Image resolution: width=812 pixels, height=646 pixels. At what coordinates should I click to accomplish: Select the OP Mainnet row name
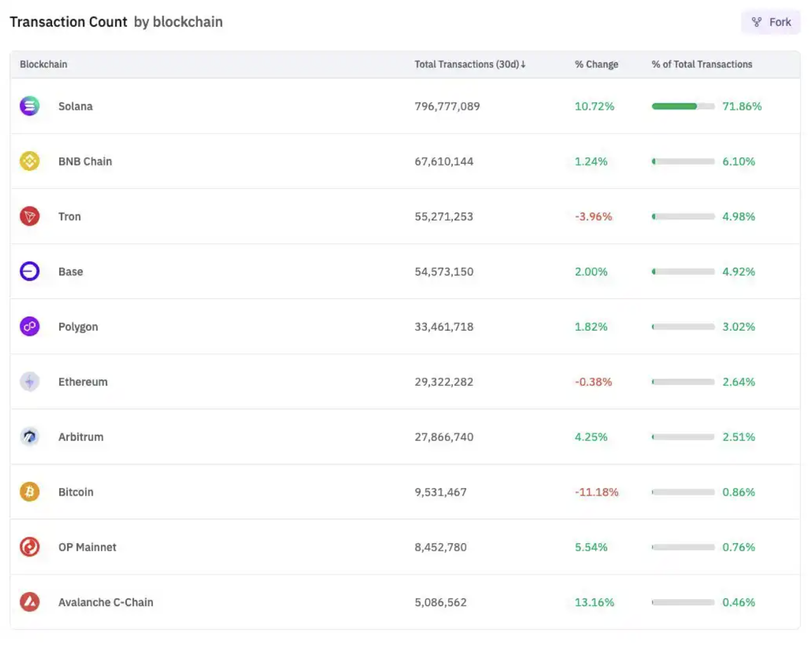(88, 547)
